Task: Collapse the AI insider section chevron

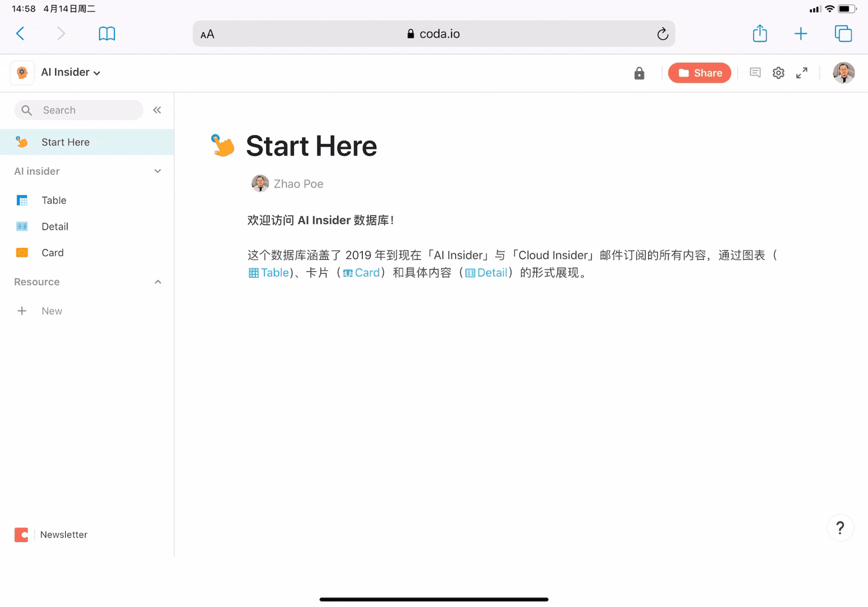Action: pos(158,171)
